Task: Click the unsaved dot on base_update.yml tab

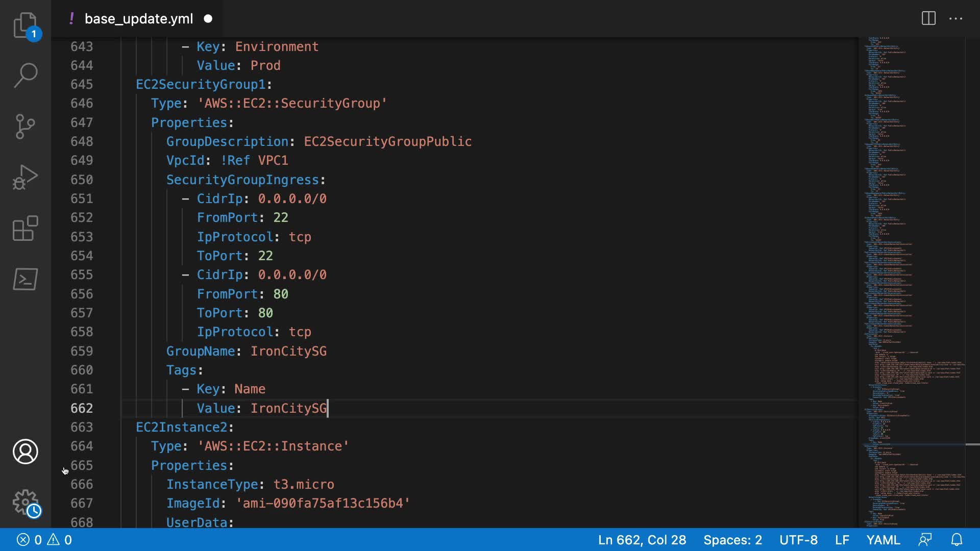Action: pos(208,19)
